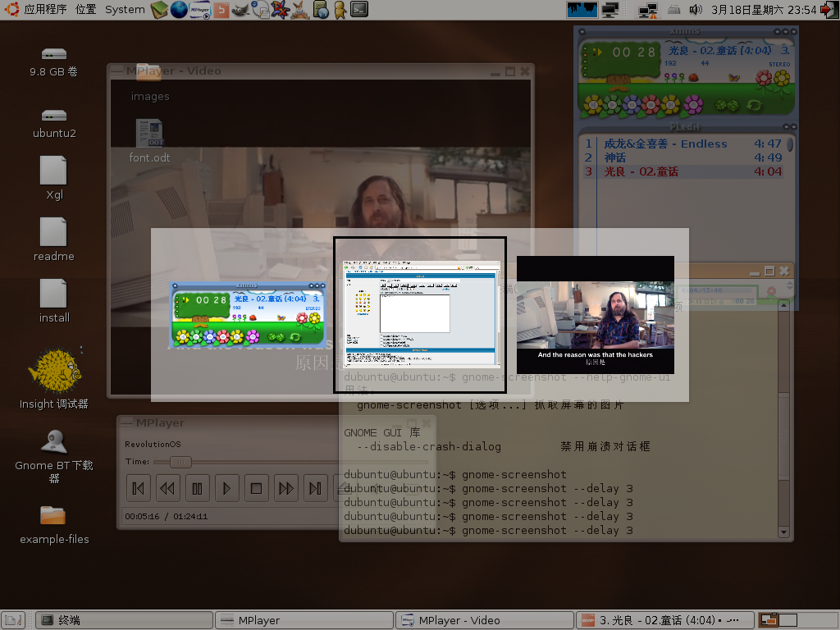Viewport: 840px width, 630px height.
Task: Click the log out door icon
Action: [x=829, y=10]
